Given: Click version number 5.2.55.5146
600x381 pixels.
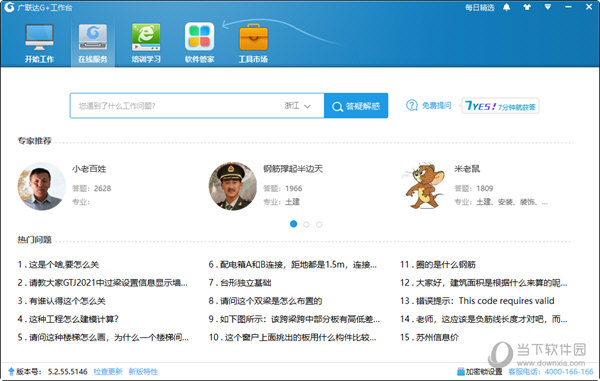Looking at the screenshot, I should 67,371.
